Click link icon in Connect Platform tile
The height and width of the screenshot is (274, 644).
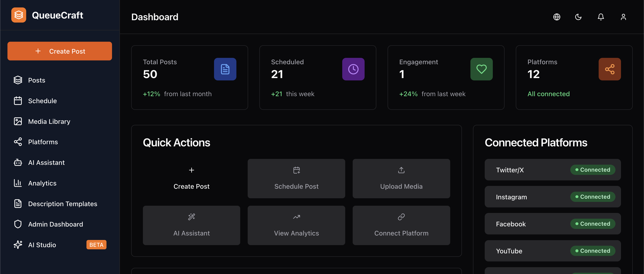401,217
